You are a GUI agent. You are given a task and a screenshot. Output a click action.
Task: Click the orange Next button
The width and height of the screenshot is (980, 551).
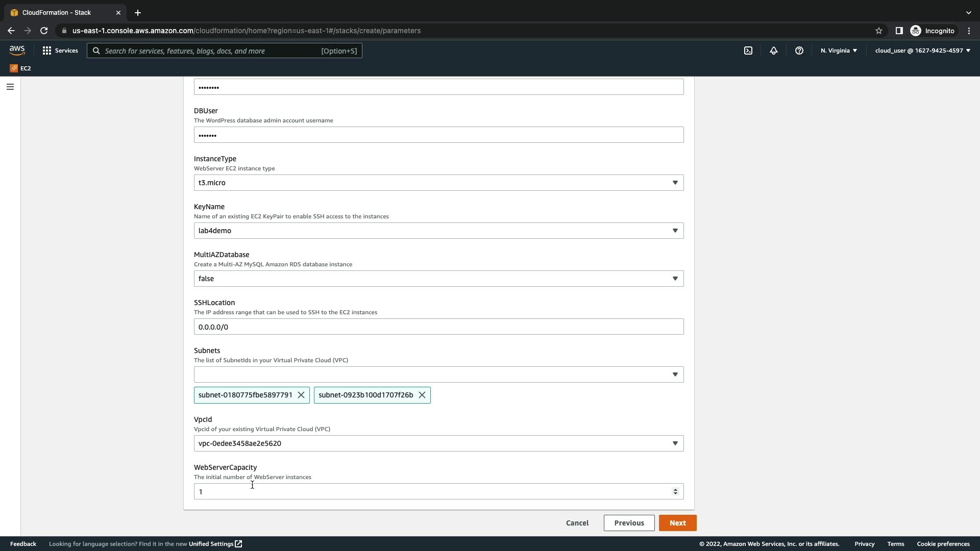tap(677, 523)
